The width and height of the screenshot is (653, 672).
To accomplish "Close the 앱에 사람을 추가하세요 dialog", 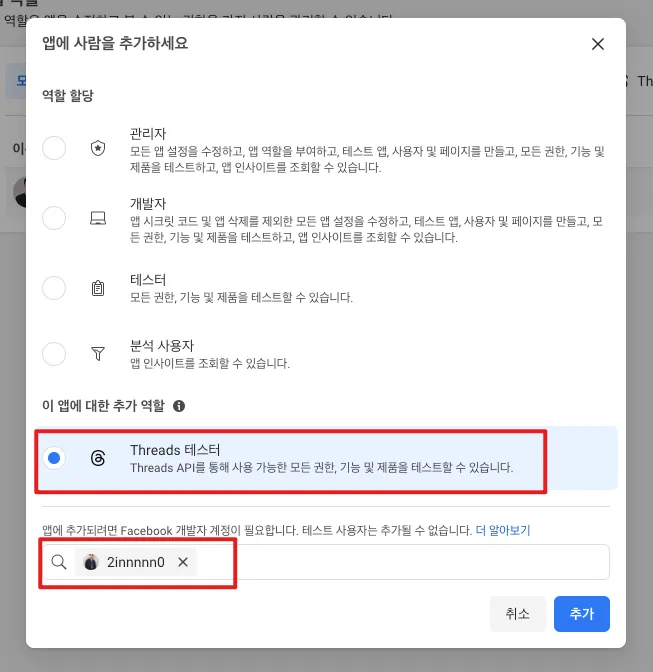I will [x=598, y=44].
